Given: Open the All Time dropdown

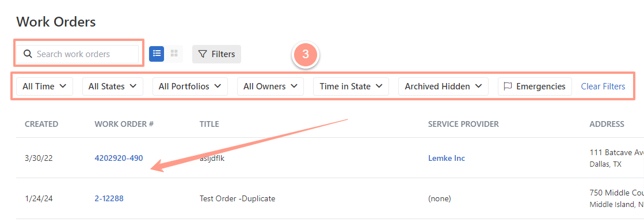Looking at the screenshot, I should click(44, 86).
